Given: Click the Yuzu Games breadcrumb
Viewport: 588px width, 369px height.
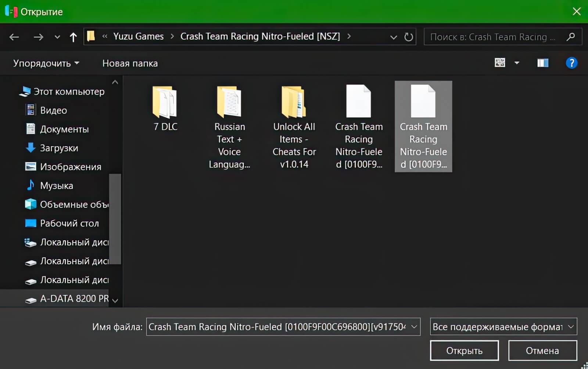Looking at the screenshot, I should (x=138, y=36).
